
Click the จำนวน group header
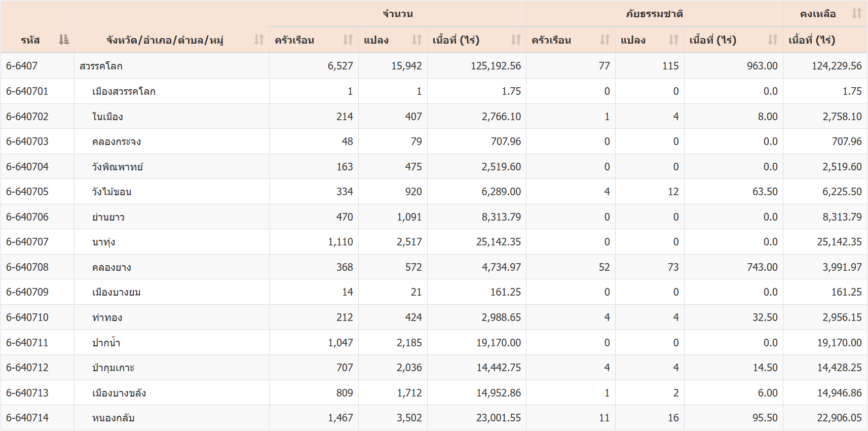[397, 14]
